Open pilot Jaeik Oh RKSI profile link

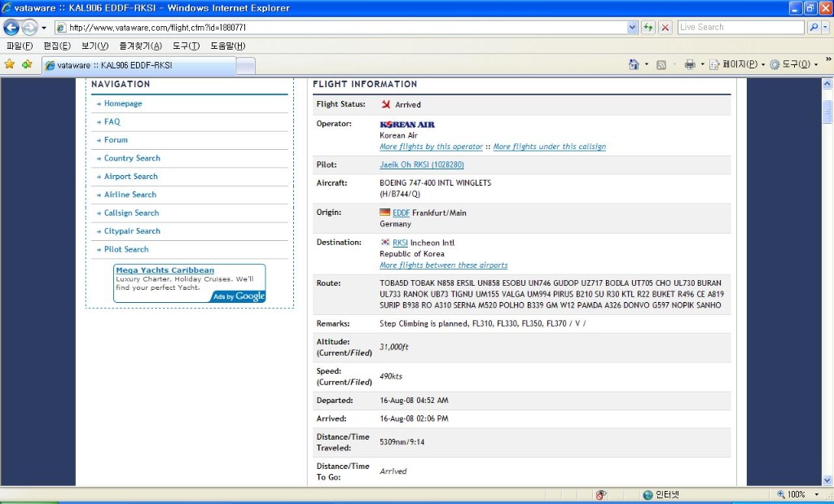click(421, 164)
